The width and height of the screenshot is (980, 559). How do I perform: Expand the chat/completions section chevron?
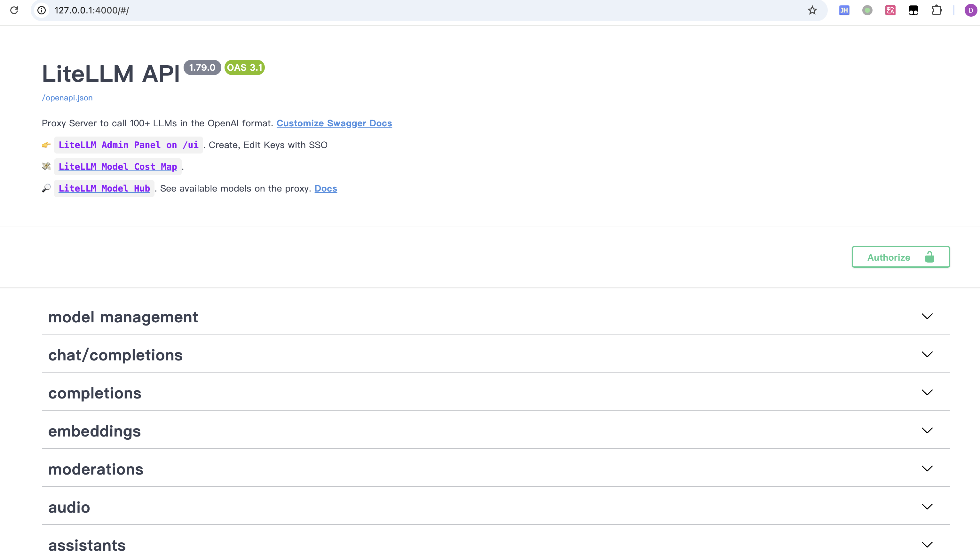tap(927, 354)
